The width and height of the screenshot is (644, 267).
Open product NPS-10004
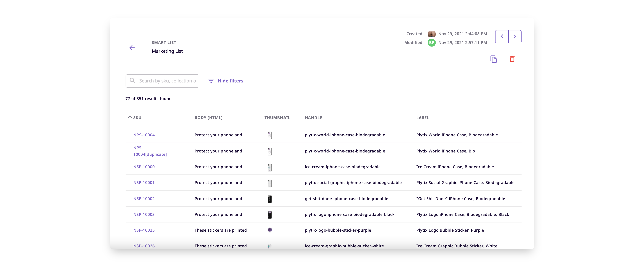[x=144, y=135]
